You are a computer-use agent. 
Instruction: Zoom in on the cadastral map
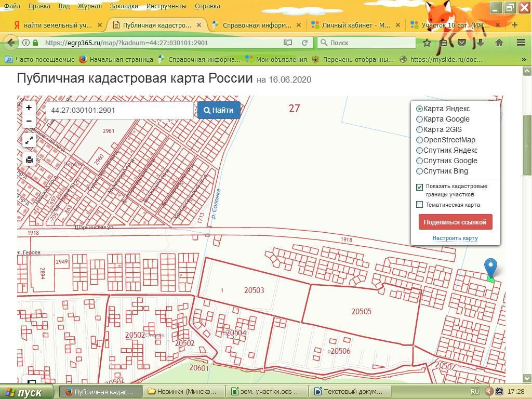pyautogui.click(x=29, y=108)
